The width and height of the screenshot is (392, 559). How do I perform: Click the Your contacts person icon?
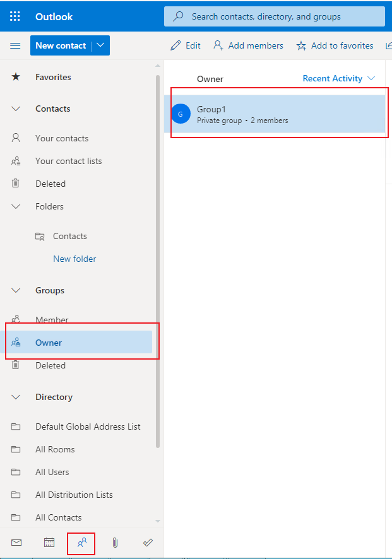(16, 138)
